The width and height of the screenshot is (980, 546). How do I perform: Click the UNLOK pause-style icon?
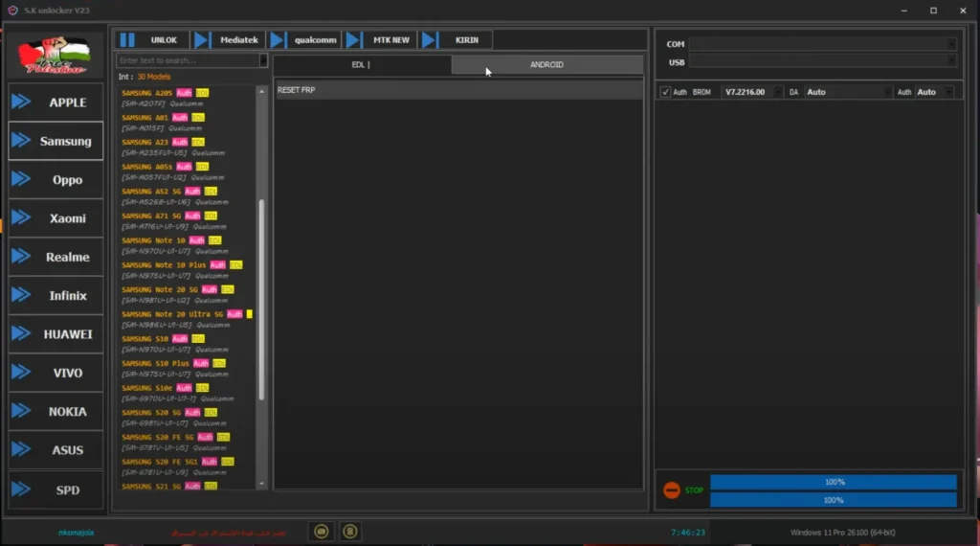(x=127, y=40)
